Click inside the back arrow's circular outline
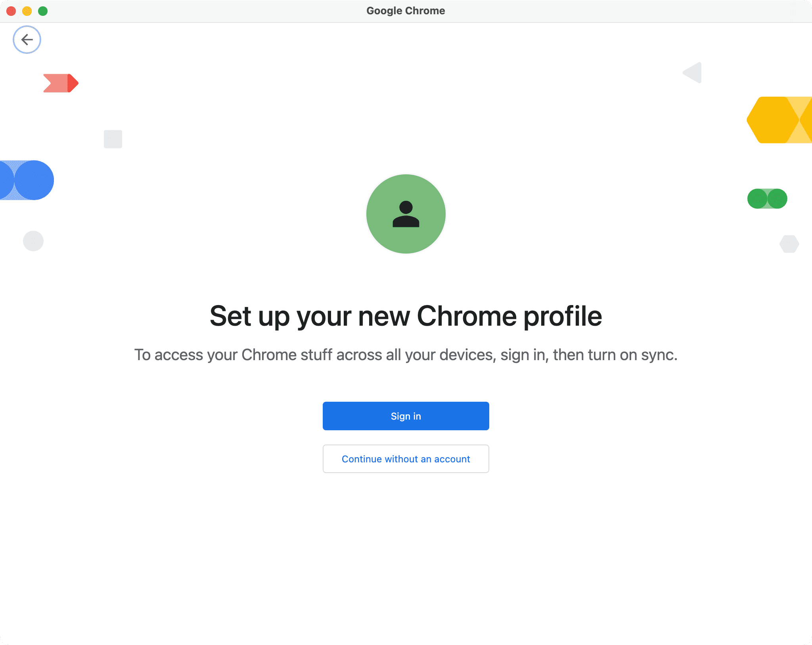The image size is (812, 645). pyautogui.click(x=27, y=40)
